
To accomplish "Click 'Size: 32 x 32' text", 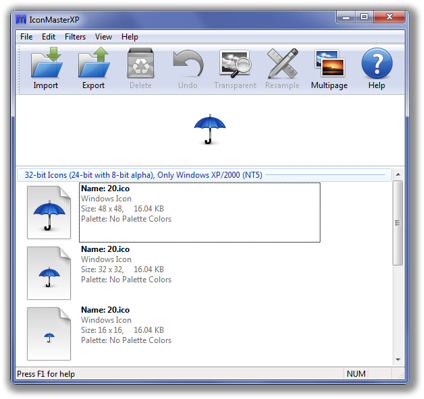I will click(102, 269).
